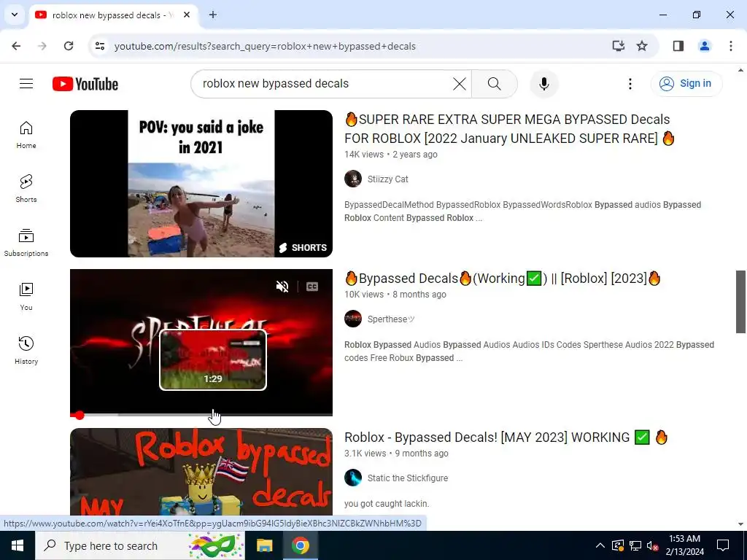This screenshot has width=747, height=560.
Task: Expand the tab search dropdown arrow
Action: (x=15, y=15)
